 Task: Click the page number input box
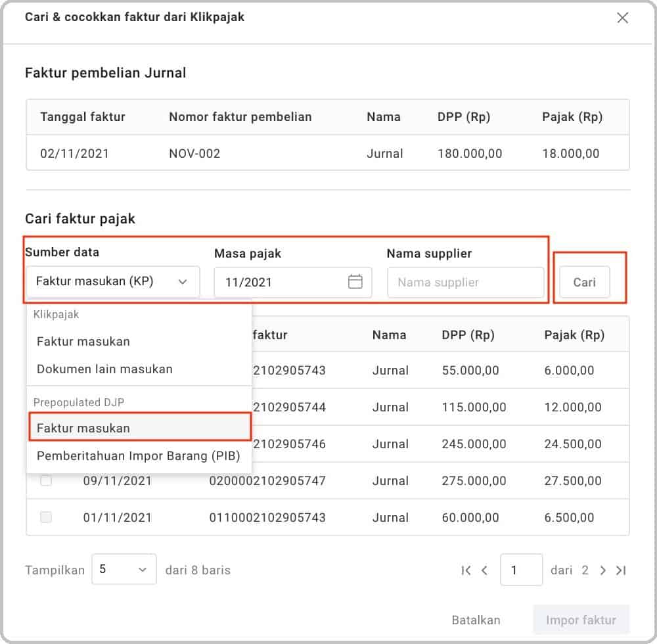521,570
